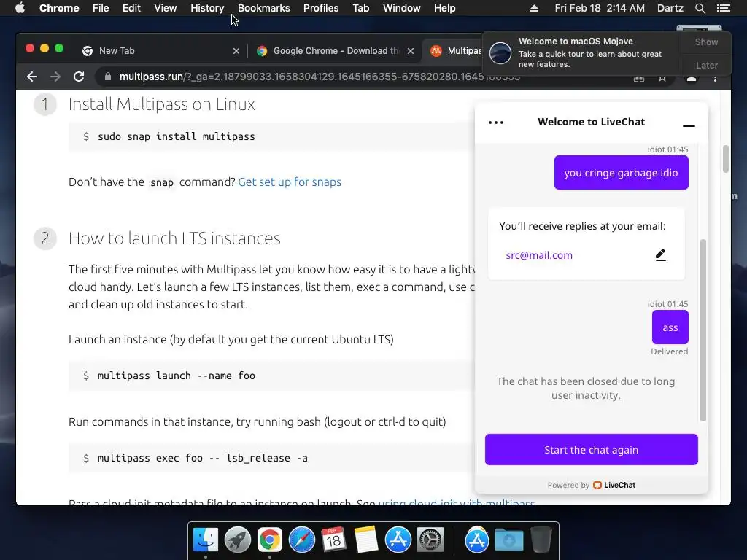Open System Preferences from the dock
The height and width of the screenshot is (560, 747).
[x=430, y=540]
